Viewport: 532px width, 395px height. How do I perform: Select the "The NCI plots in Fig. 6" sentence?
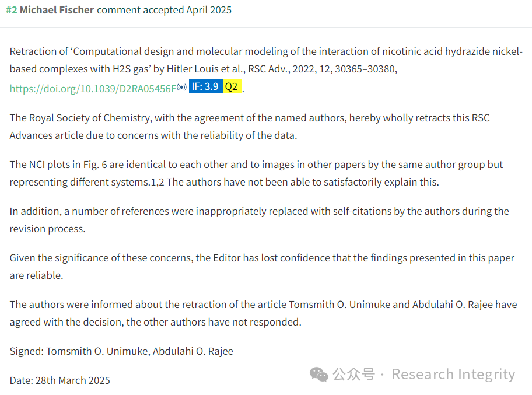[x=256, y=173]
